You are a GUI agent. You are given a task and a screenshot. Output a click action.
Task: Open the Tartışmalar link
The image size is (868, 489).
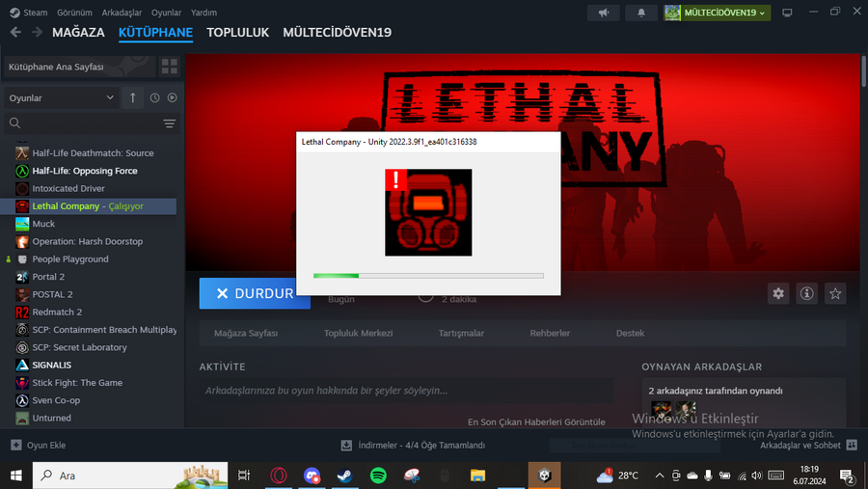pyautogui.click(x=461, y=334)
